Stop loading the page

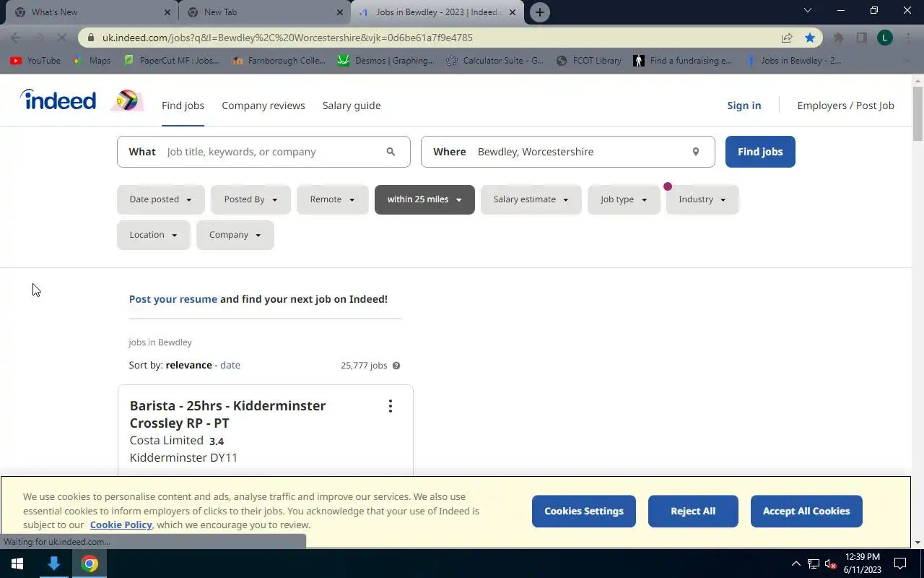[61, 38]
